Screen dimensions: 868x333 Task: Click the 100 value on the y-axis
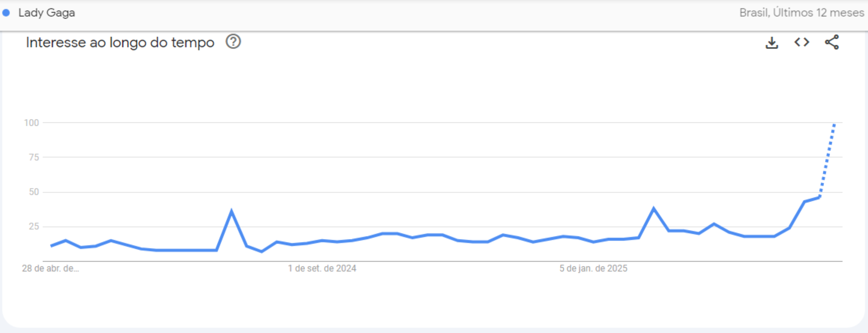pos(31,123)
